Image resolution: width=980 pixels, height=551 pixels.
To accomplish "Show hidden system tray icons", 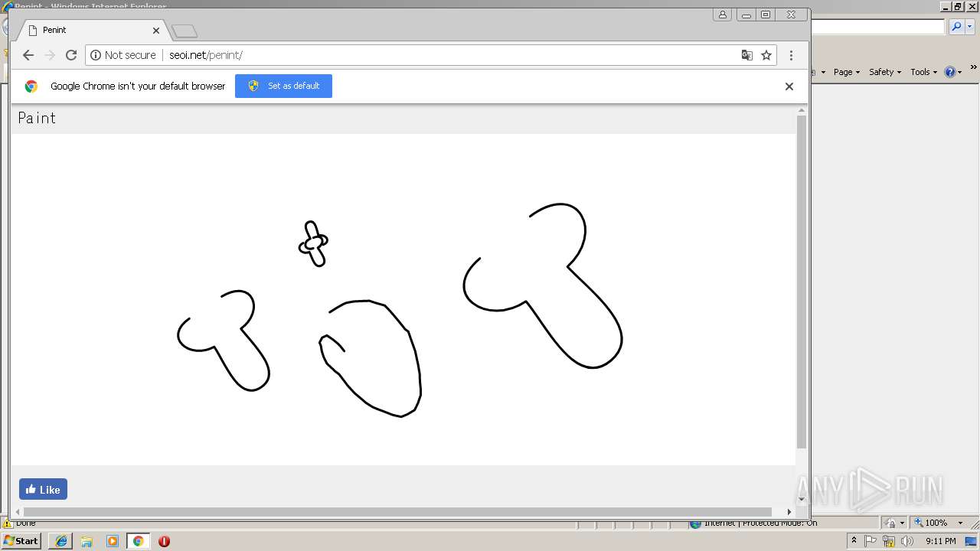I will (854, 541).
